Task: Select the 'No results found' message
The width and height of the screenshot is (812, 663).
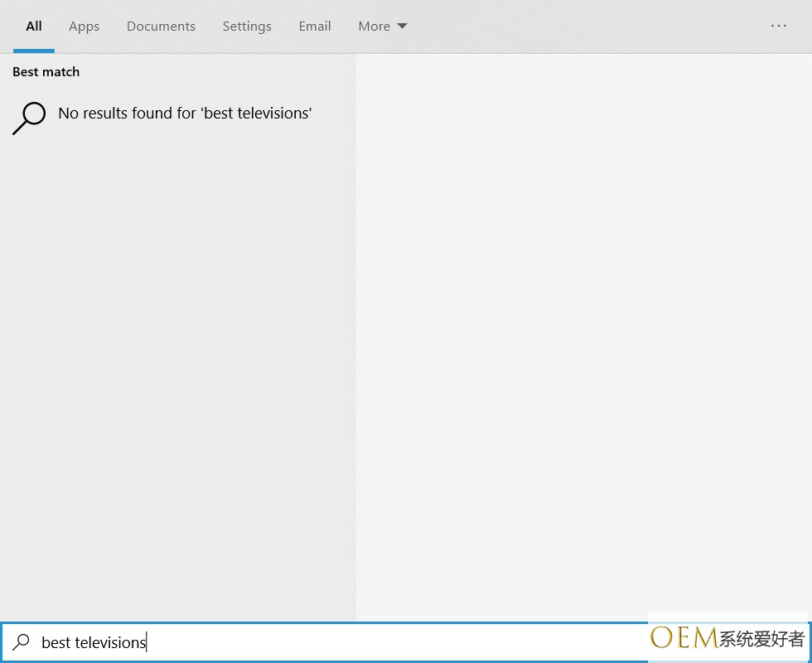Action: pos(185,114)
